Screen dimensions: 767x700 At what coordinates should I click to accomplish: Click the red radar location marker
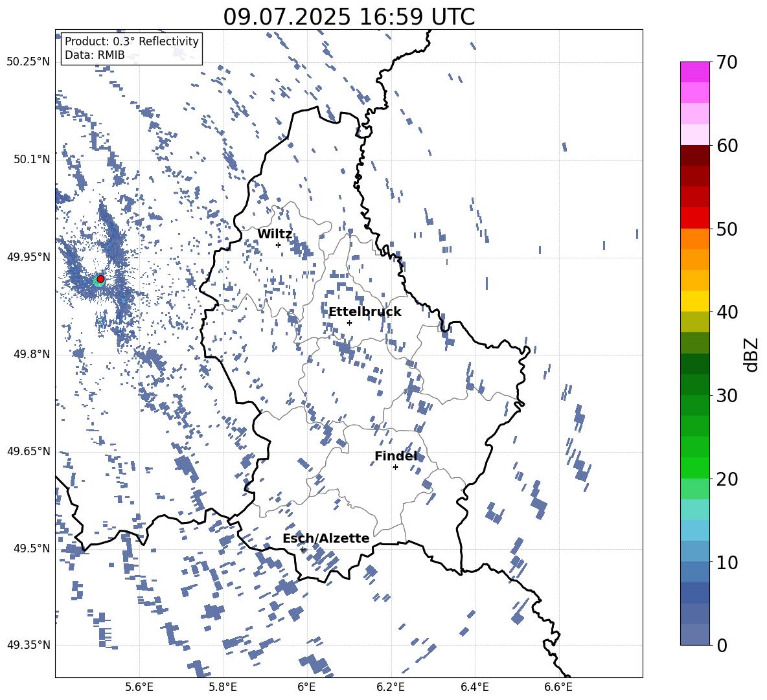point(100,279)
